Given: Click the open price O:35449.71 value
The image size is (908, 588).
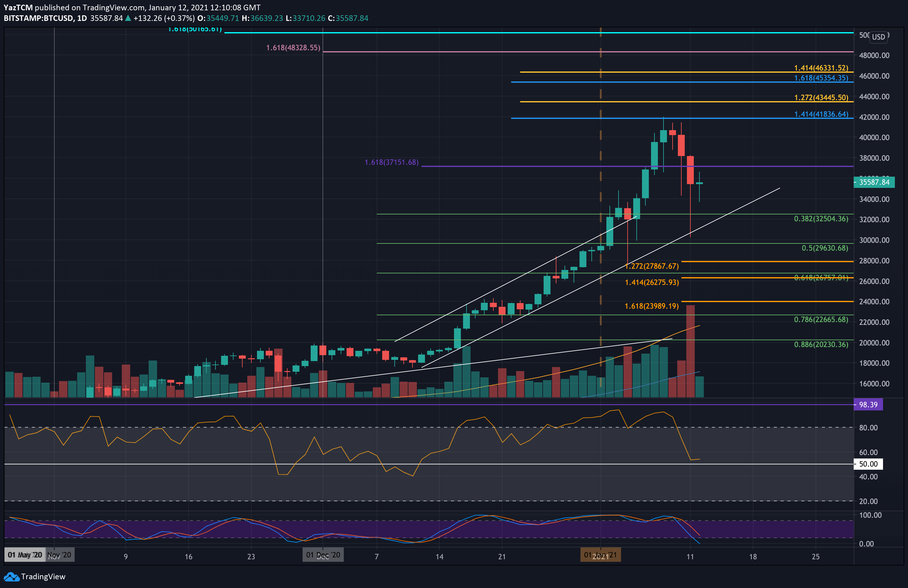Looking at the screenshot, I should tap(218, 18).
